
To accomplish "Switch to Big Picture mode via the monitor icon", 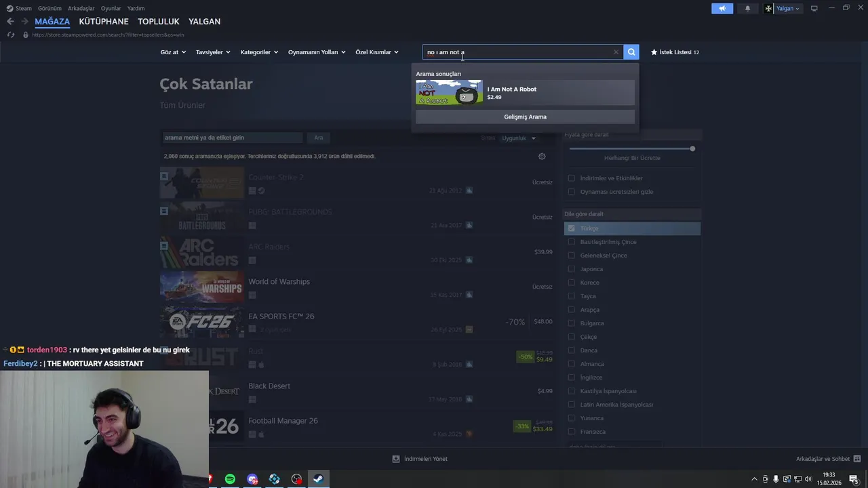I will coord(814,8).
